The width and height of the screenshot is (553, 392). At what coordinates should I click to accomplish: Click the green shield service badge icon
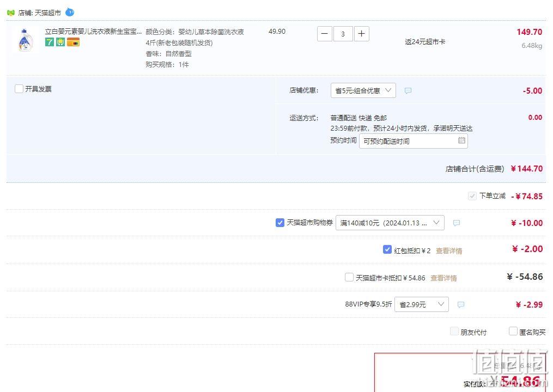point(60,42)
